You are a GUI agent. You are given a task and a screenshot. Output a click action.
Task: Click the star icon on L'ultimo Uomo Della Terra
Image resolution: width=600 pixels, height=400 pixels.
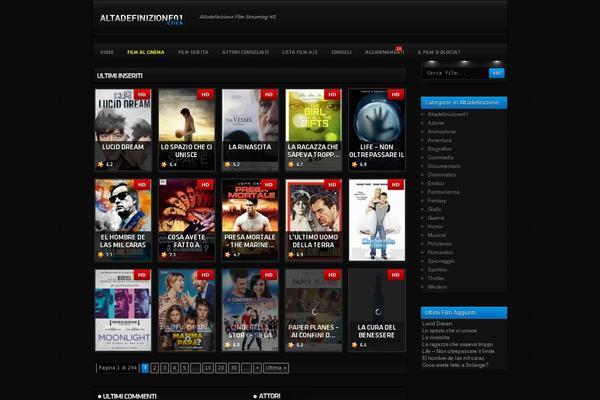(x=291, y=255)
